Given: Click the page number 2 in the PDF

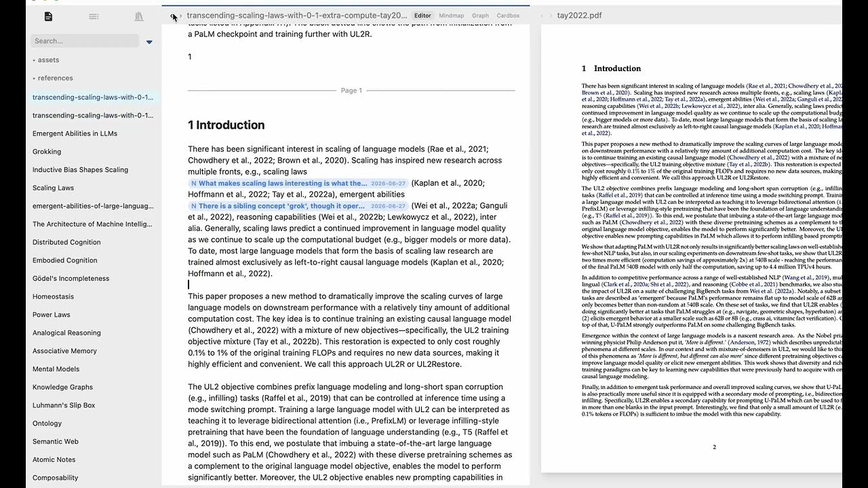Looking at the screenshot, I should click(714, 447).
